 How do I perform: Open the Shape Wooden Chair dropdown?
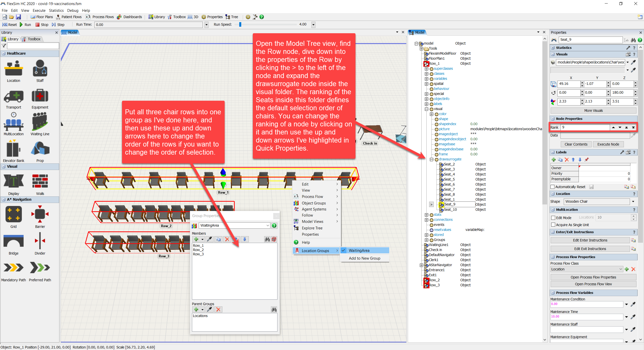633,201
